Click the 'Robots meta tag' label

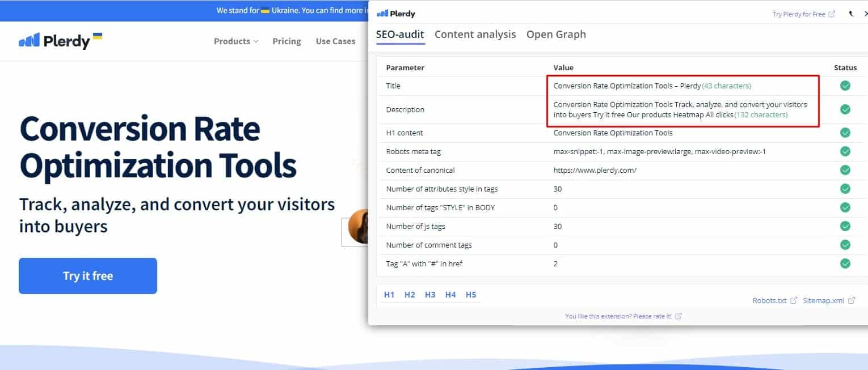(x=414, y=151)
